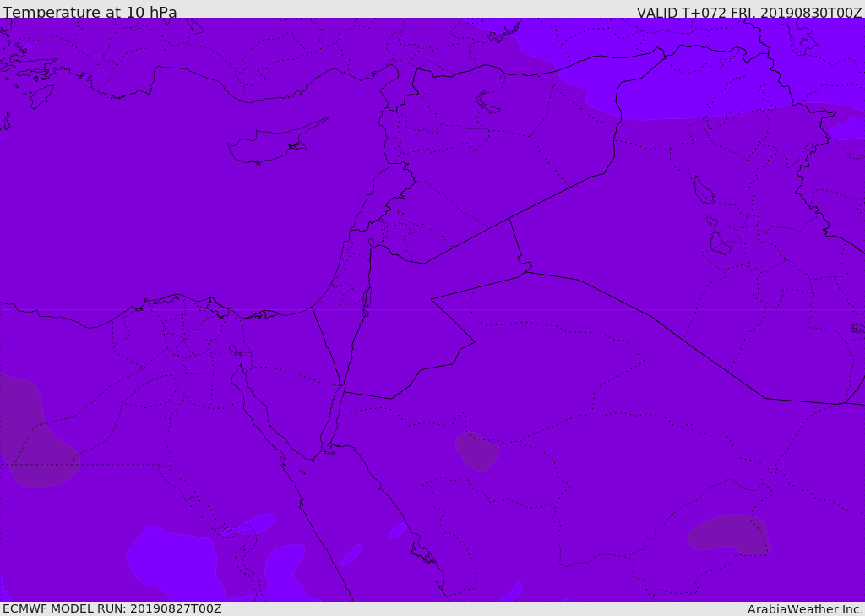This screenshot has width=865, height=616.
Task: Click the 'Temperature at 10 hPa' title
Action: click(90, 12)
